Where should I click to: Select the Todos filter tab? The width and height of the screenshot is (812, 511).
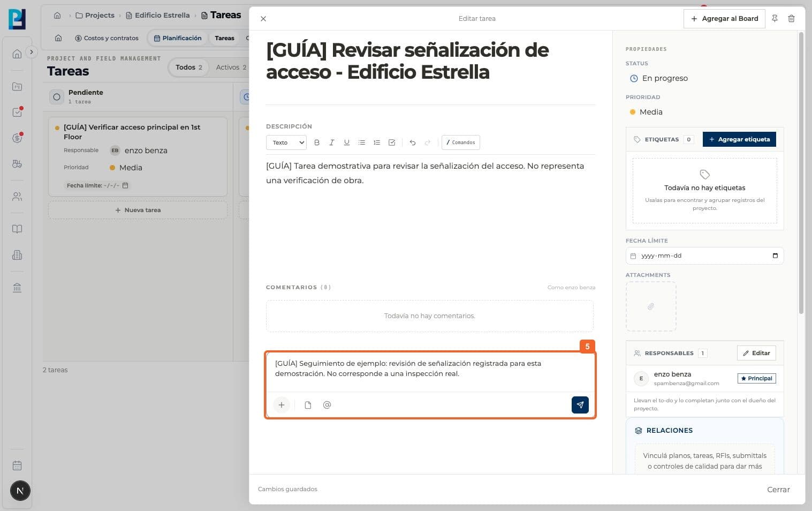tap(189, 67)
